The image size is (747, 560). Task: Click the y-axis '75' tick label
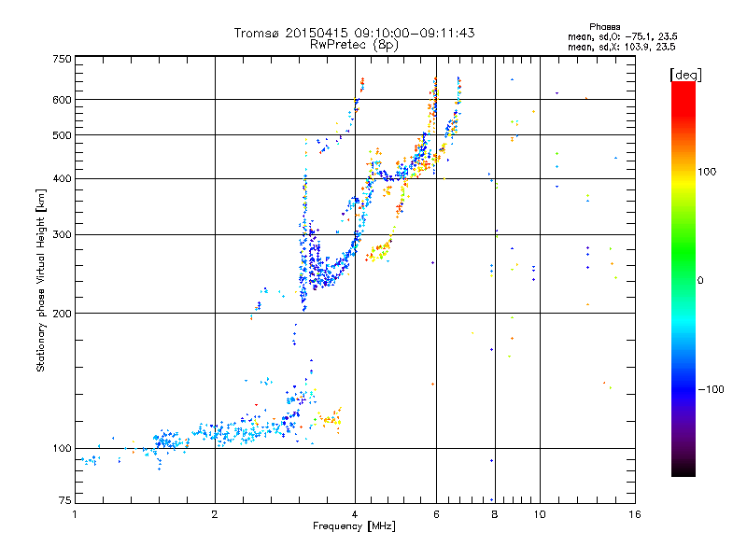coord(65,500)
